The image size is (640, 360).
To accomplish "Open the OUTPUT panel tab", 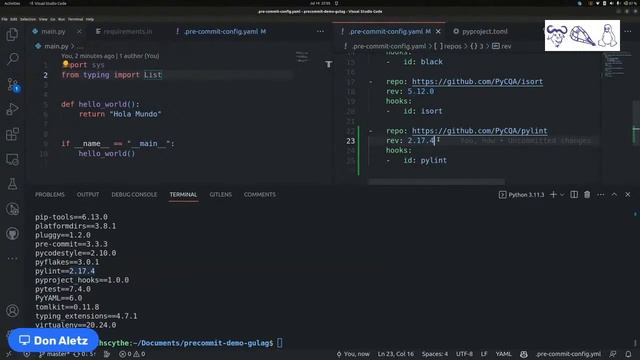I will pyautogui.click(x=88, y=195).
